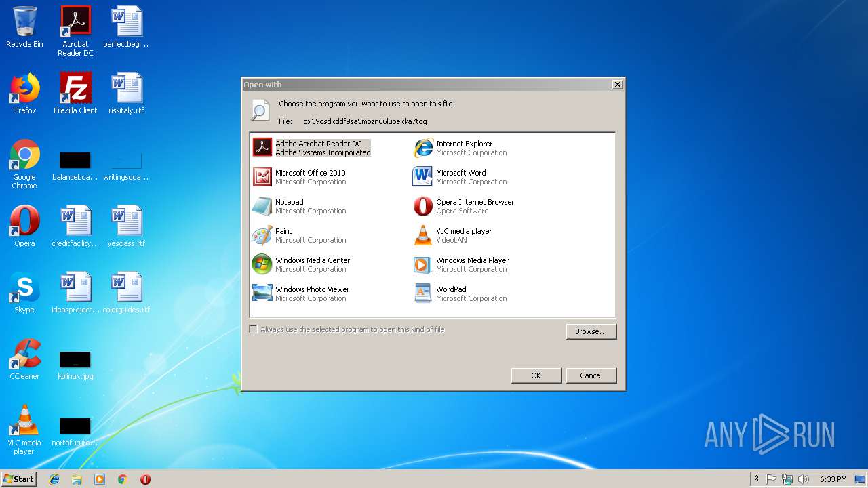This screenshot has height=488, width=868.
Task: Select writingsqua... desktop file
Action: (x=126, y=167)
